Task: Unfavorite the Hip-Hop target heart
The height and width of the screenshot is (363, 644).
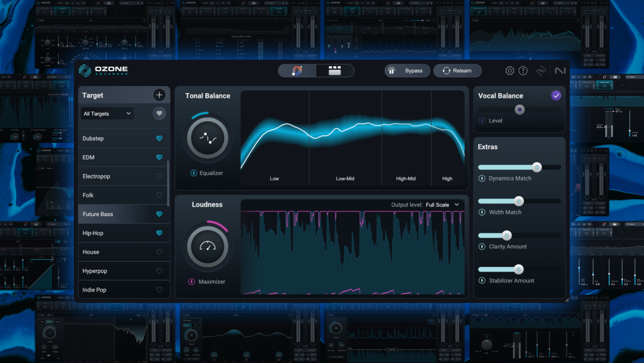Action: point(159,233)
